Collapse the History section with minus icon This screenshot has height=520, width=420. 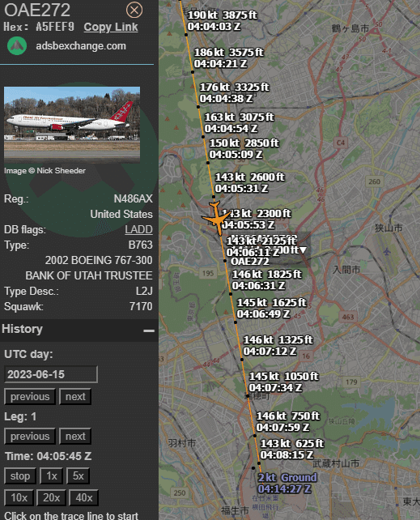pyautogui.click(x=149, y=330)
